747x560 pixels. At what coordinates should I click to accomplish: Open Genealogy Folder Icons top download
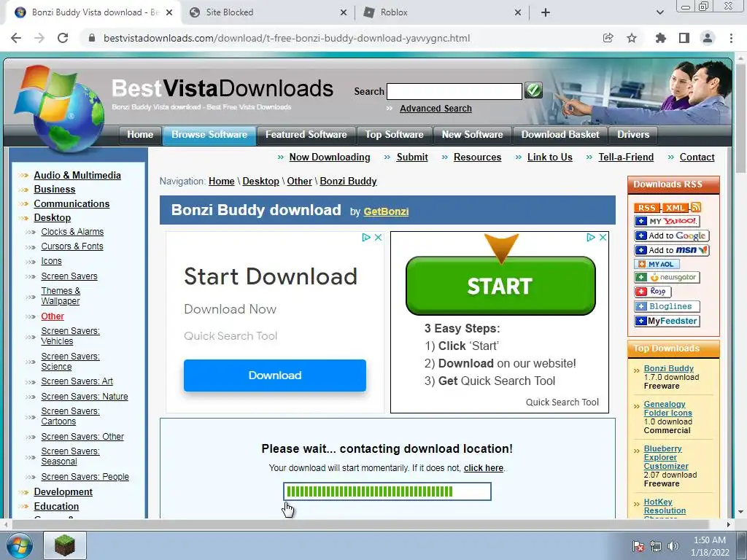668,408
